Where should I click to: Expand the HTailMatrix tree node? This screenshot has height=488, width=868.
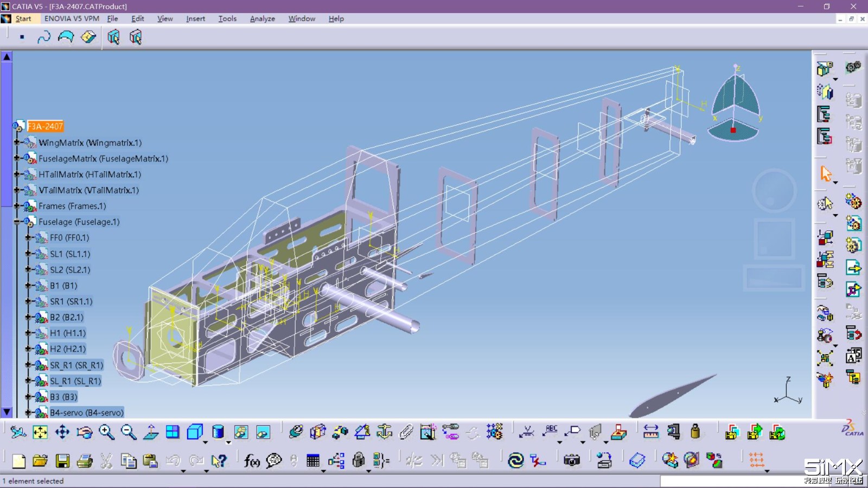pos(17,175)
